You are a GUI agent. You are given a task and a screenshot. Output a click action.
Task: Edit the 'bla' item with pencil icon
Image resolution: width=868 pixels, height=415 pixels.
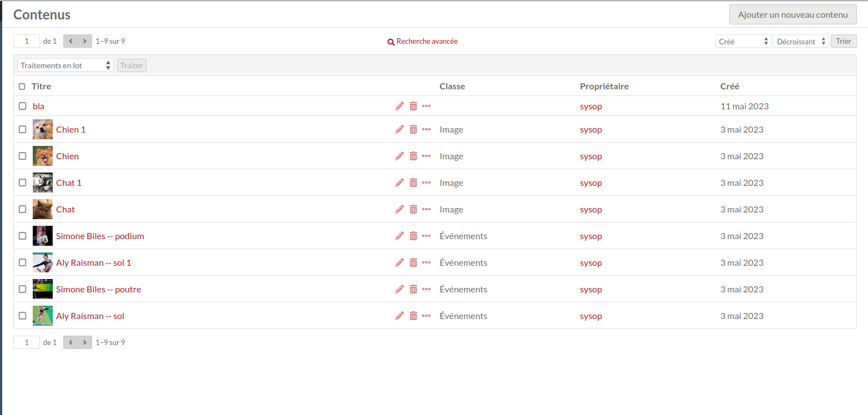click(x=400, y=106)
